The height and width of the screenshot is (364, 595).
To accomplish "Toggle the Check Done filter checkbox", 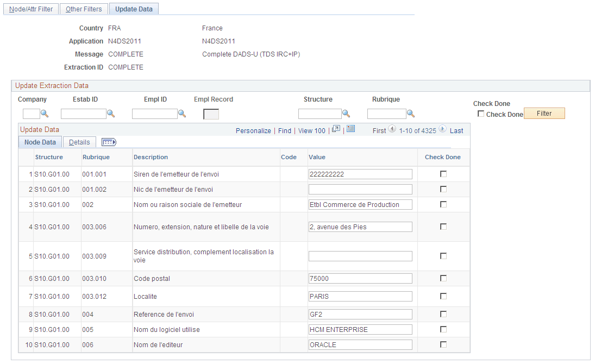I will (x=481, y=114).
